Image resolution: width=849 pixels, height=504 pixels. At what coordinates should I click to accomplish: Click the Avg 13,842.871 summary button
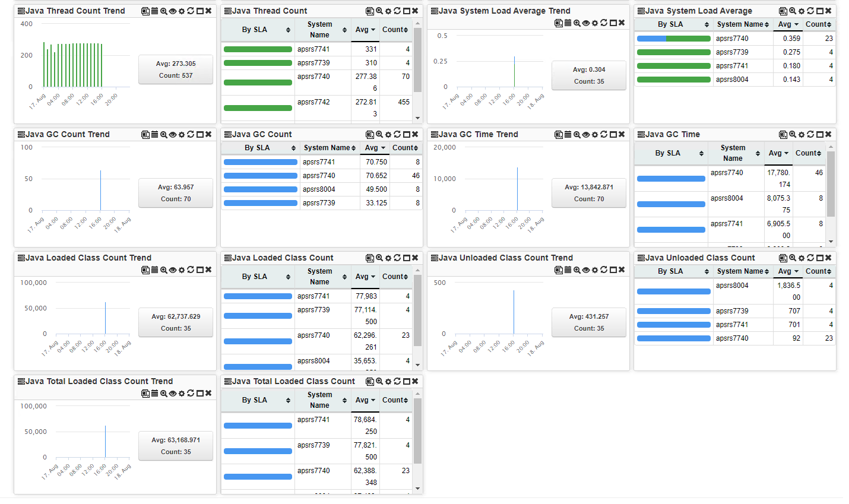tap(588, 193)
